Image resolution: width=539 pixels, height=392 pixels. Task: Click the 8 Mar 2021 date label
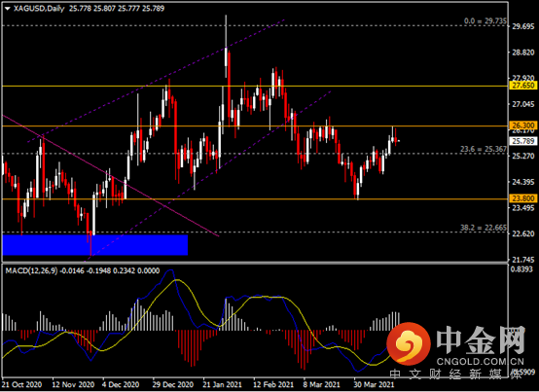pos(321,385)
